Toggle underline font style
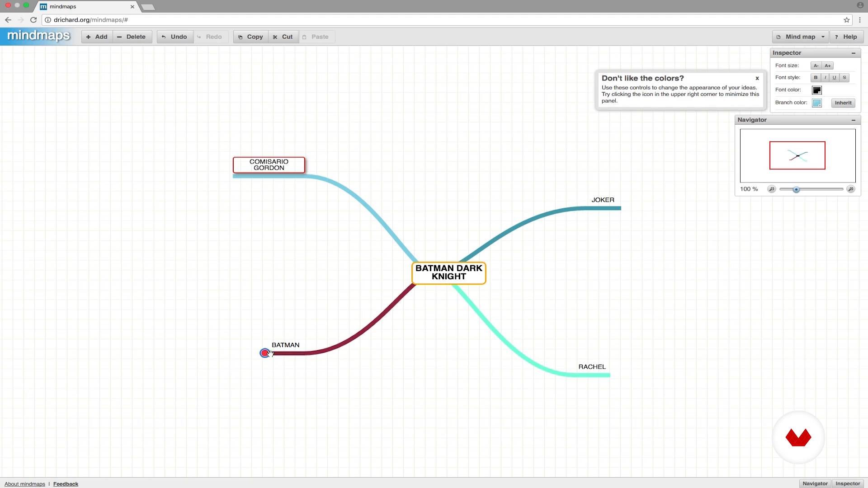The width and height of the screenshot is (868, 488). [835, 78]
